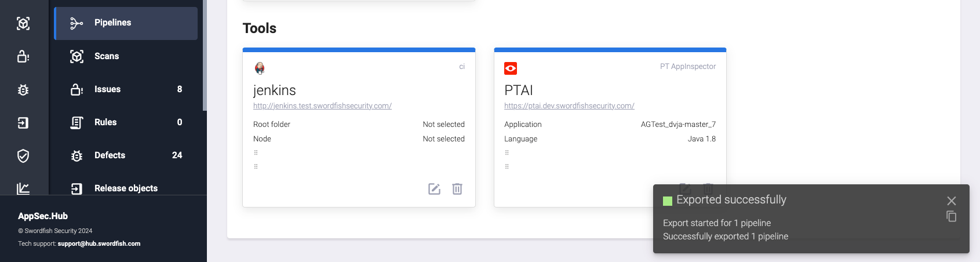980x262 pixels.
Task: Open the Defects section showing 24
Action: pyautogui.click(x=110, y=155)
